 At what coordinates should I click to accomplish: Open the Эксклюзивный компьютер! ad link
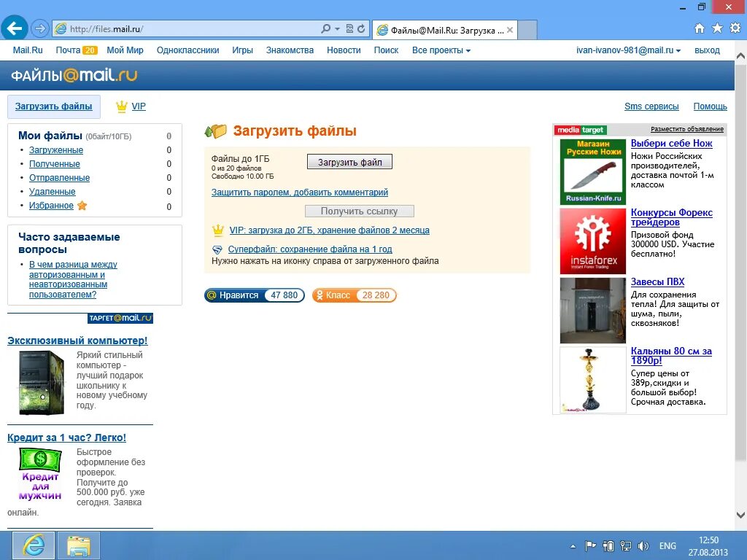coord(77,341)
